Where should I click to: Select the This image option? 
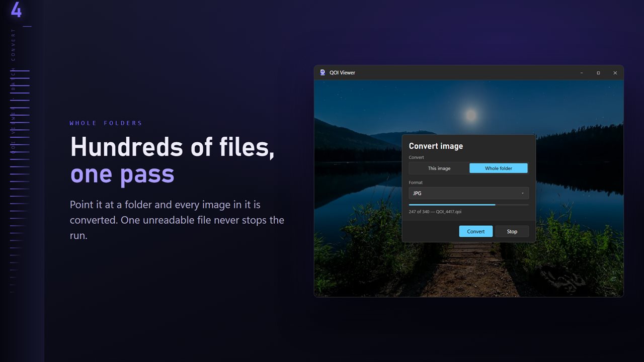[x=439, y=168]
